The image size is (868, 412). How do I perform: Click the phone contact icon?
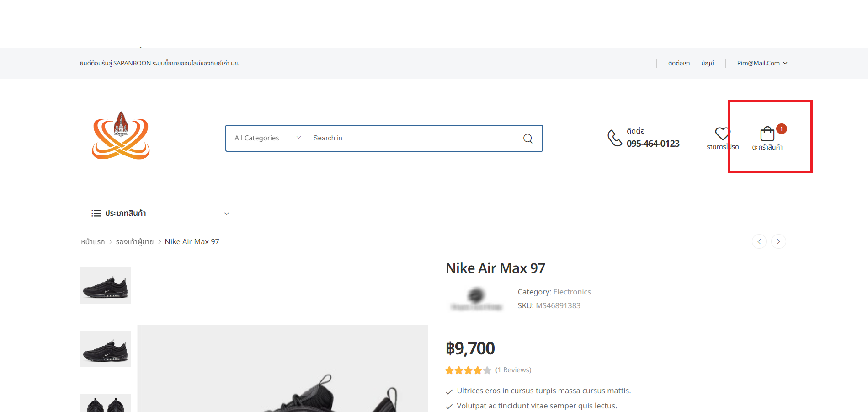tap(614, 138)
